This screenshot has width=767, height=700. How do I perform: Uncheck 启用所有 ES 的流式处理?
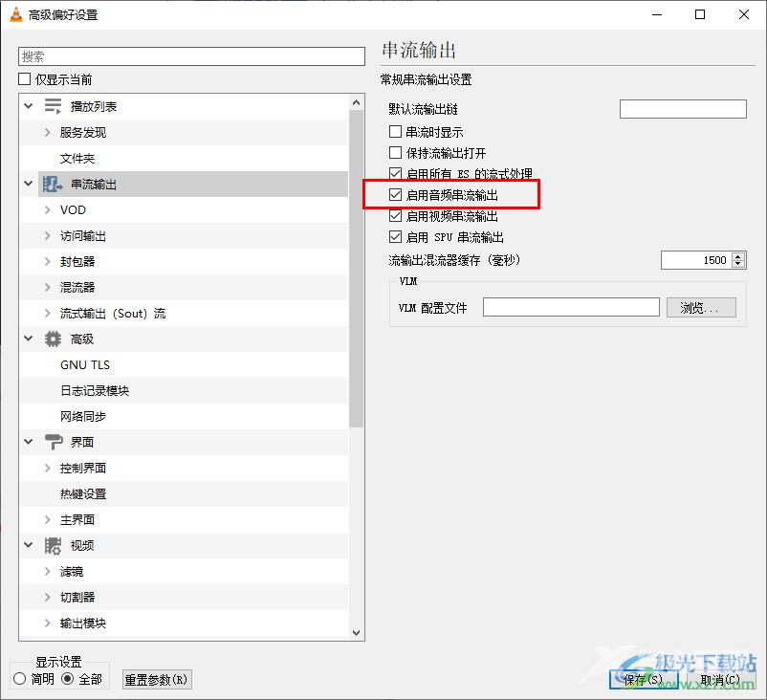point(395,173)
